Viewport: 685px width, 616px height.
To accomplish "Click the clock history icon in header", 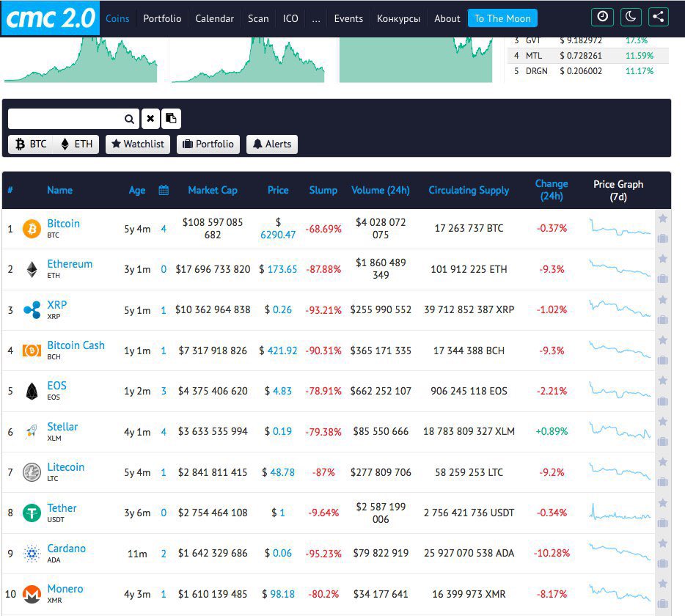I will [602, 17].
